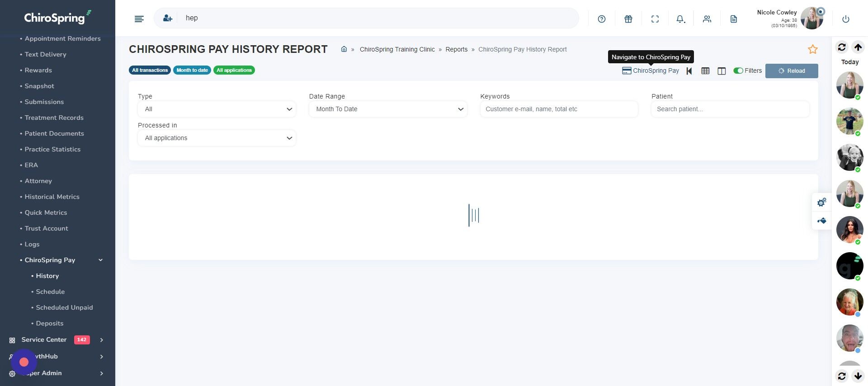The image size is (868, 386).
Task: Open Scheduled Unpaid report
Action: tap(64, 307)
